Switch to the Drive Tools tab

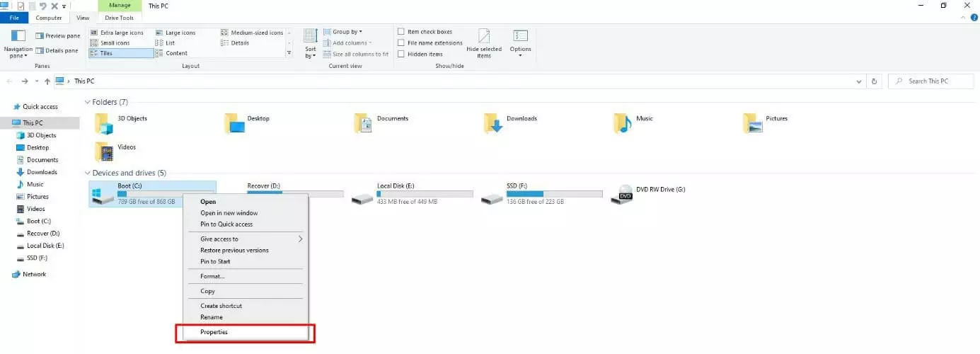[x=119, y=18]
